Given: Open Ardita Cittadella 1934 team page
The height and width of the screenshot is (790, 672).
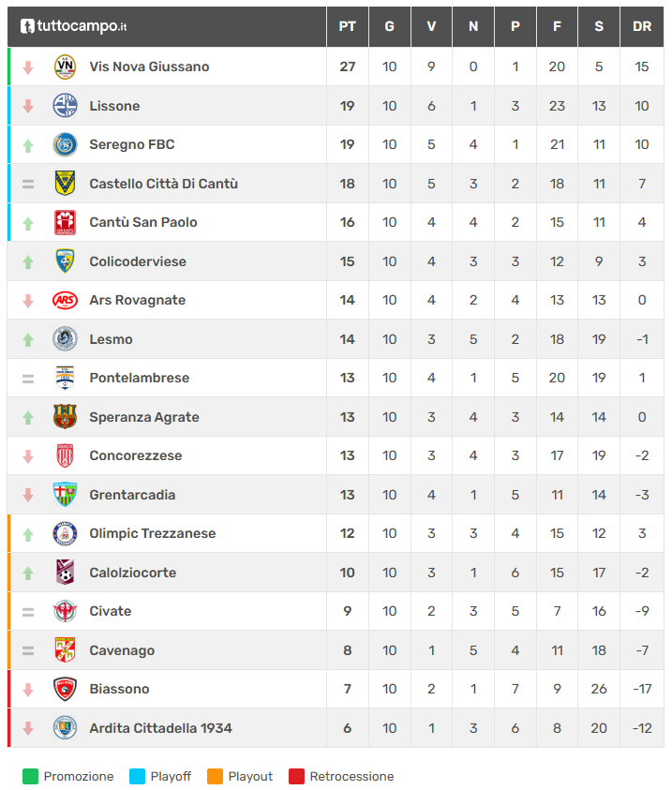Looking at the screenshot, I should tap(160, 728).
